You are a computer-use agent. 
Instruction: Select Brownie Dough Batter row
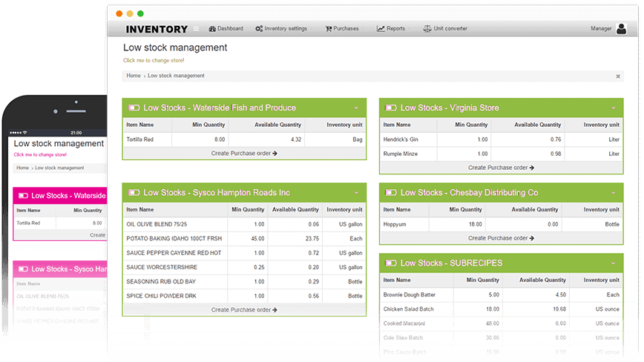[501, 294]
